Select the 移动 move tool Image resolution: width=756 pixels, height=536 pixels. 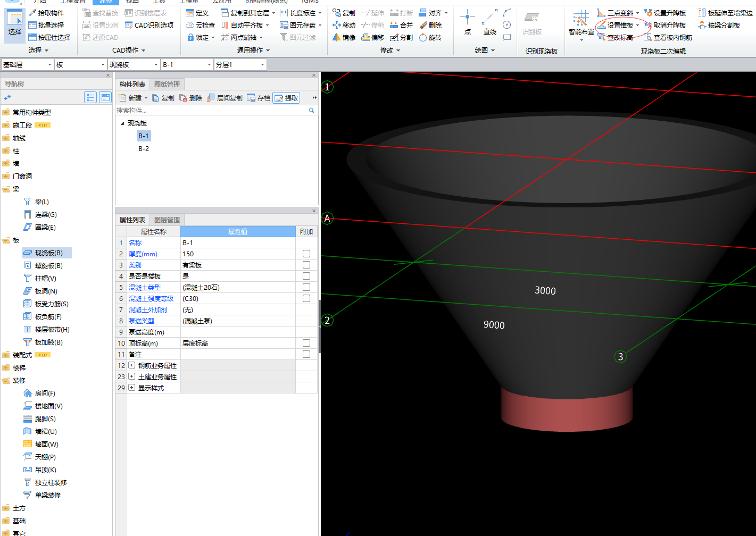click(344, 25)
